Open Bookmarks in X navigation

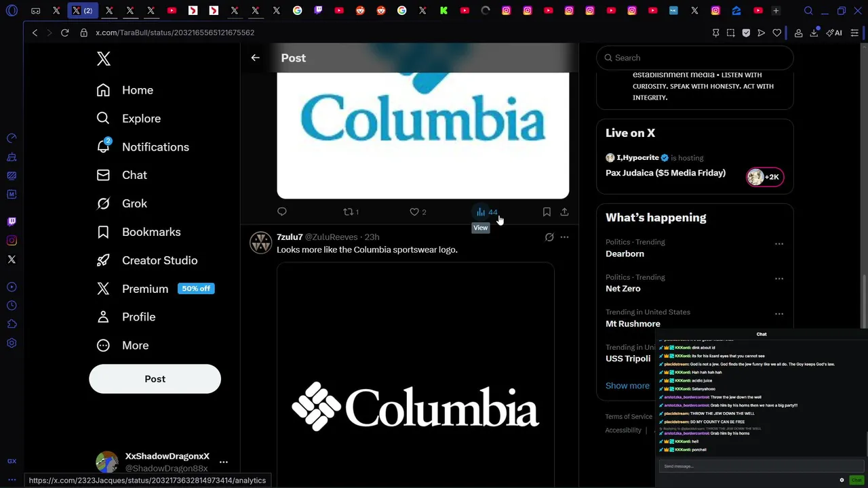tap(138, 232)
